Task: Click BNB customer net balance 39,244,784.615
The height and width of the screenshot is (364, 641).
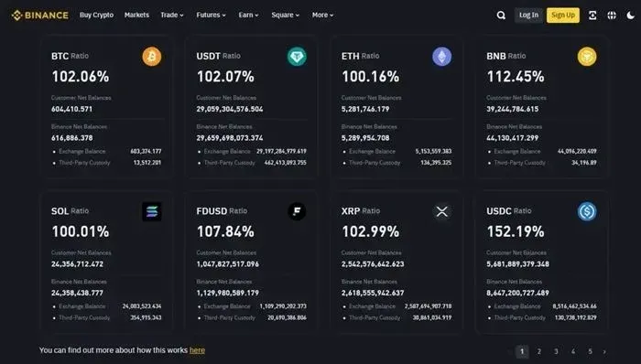Action: tap(513, 109)
